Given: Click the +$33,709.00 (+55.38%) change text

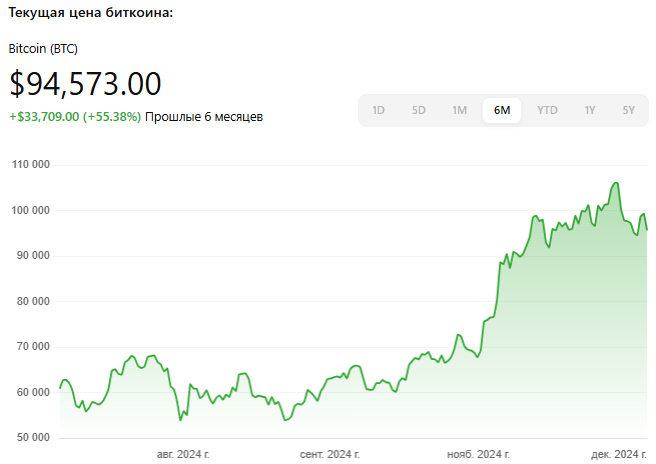Looking at the screenshot, I should click(75, 117).
